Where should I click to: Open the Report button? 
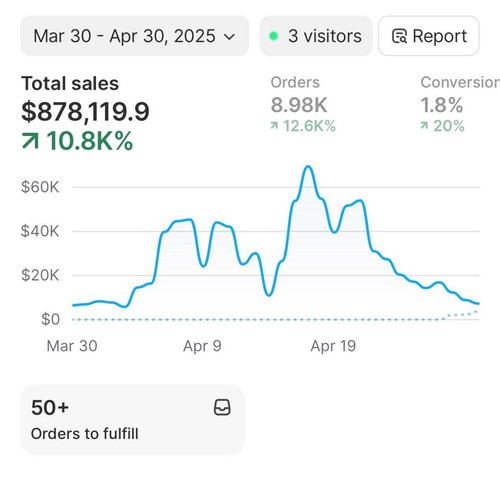click(429, 36)
